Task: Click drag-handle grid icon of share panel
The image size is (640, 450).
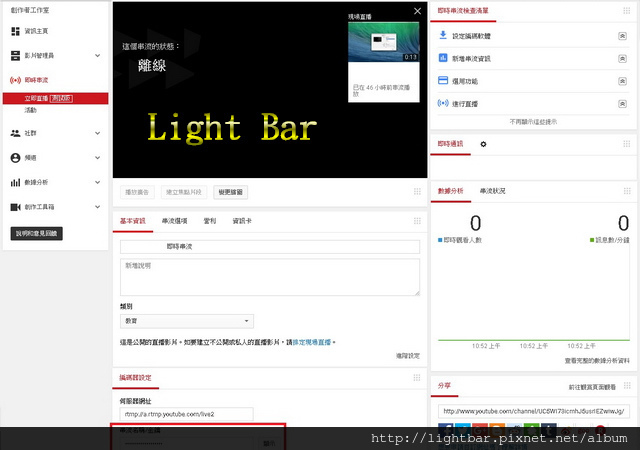Action: point(627,385)
